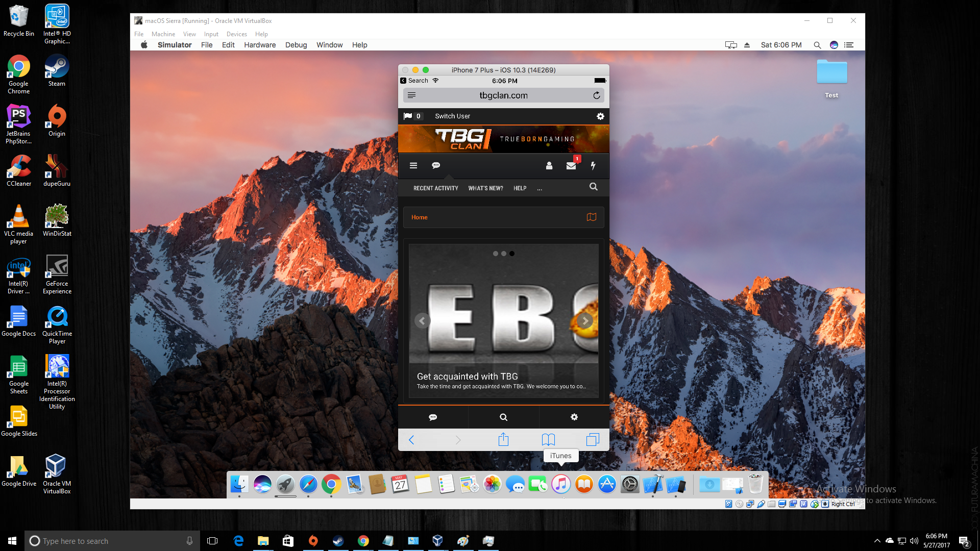The image size is (980, 551).
Task: Tap the bottom bar search icon
Action: coord(503,417)
